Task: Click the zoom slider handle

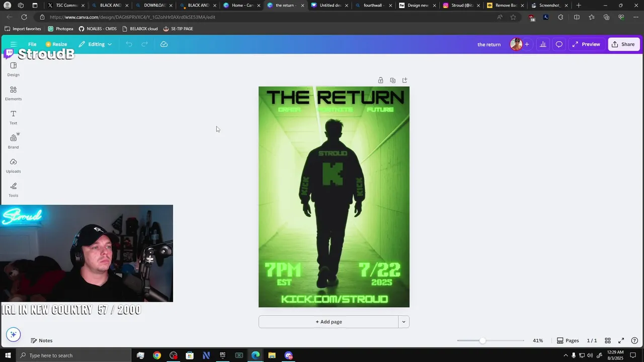Action: point(482,340)
